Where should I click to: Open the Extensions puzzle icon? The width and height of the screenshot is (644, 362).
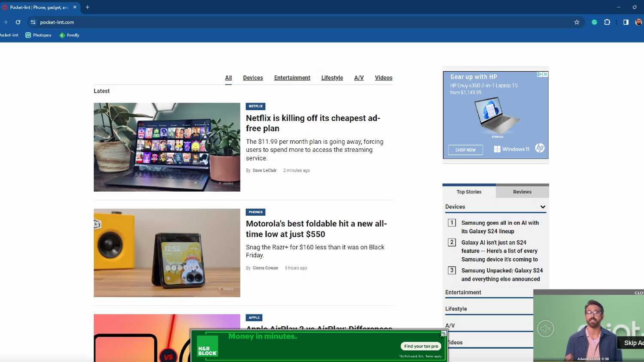607,22
